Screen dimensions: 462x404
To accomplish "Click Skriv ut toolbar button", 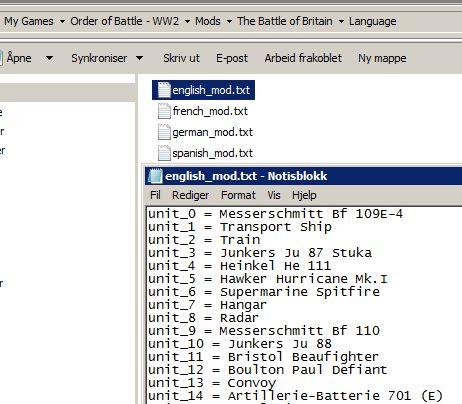I will click(x=181, y=58).
